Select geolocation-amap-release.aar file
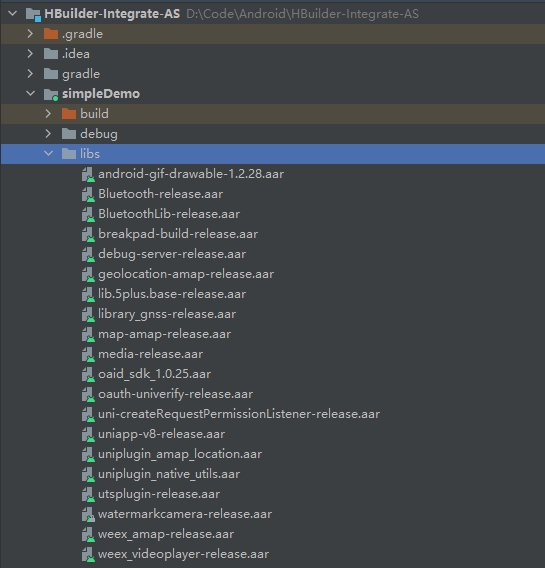Screen dimensions: 545x568 pos(186,275)
